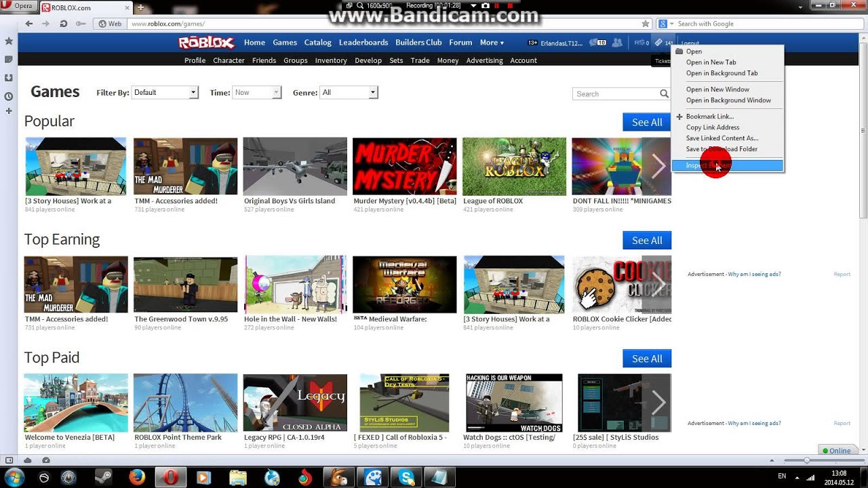
Task: Click See All for Top Paid games
Action: point(647,359)
